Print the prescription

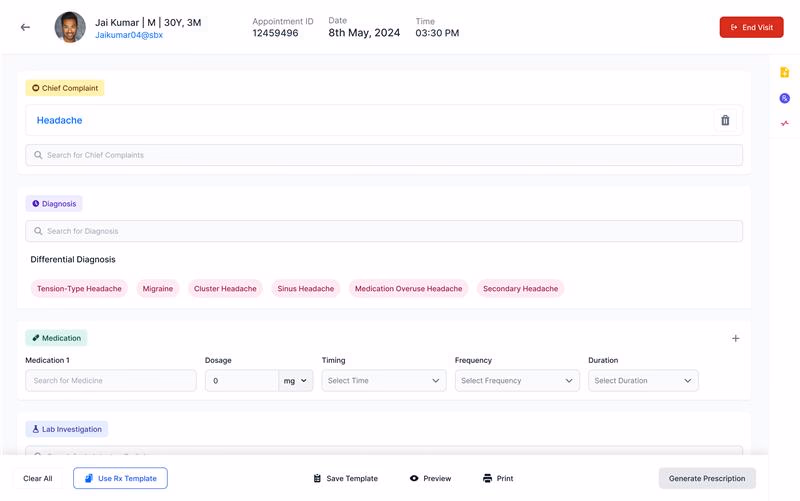click(498, 479)
